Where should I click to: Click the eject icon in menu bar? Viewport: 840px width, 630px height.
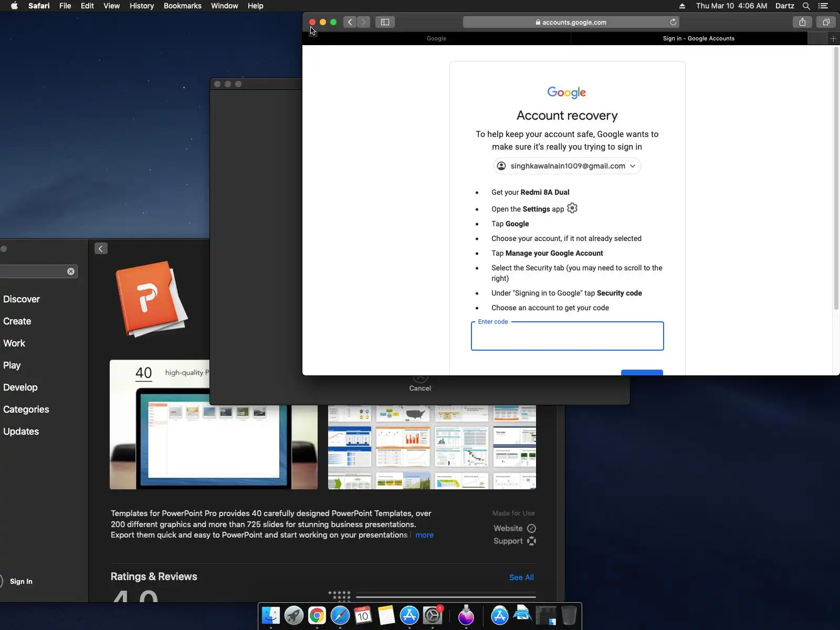click(x=682, y=6)
